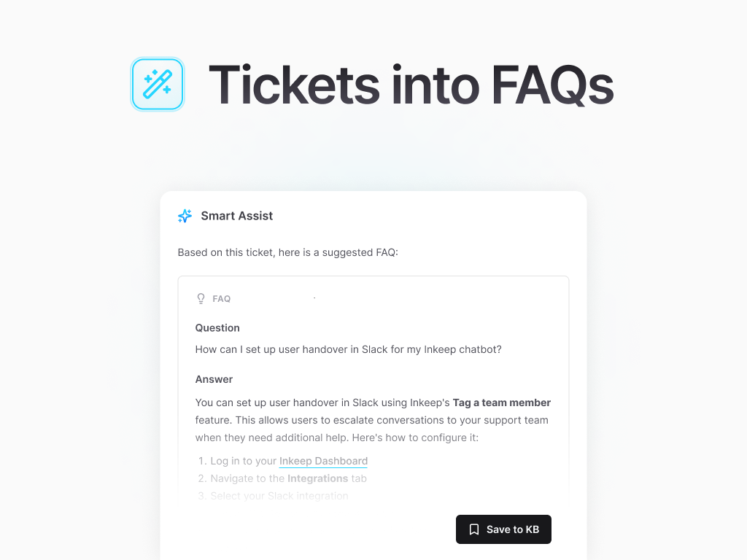
Task: Click the user handover question text
Action: point(348,349)
